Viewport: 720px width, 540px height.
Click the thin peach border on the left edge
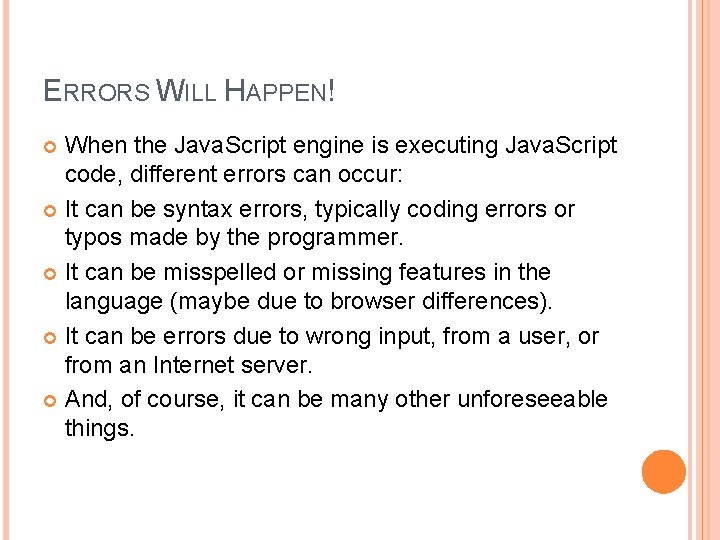point(3,270)
